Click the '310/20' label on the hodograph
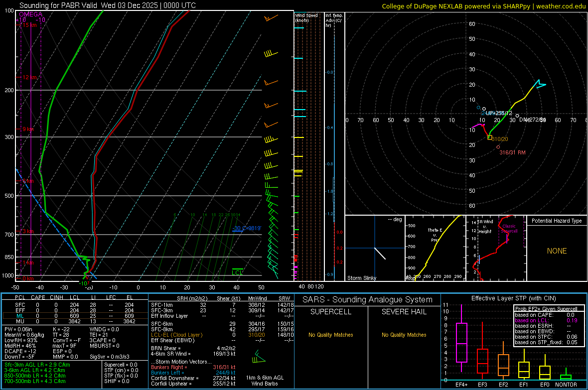 [x=500, y=139]
